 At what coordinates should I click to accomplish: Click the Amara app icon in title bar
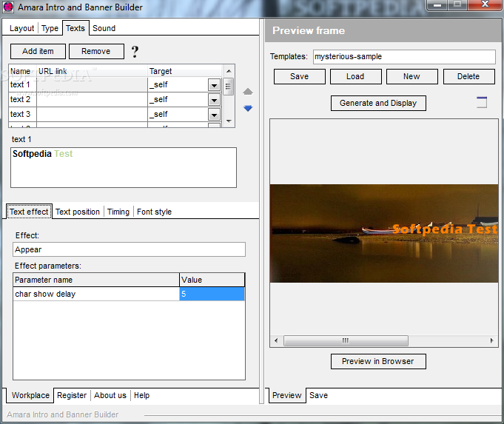[x=8, y=7]
